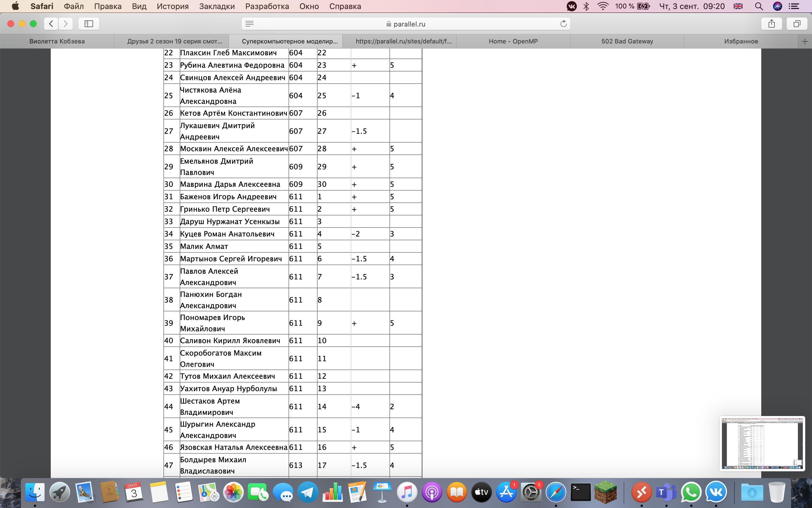Open Terminal in the Dock
Screen dimensions: 812x508
pos(581,492)
